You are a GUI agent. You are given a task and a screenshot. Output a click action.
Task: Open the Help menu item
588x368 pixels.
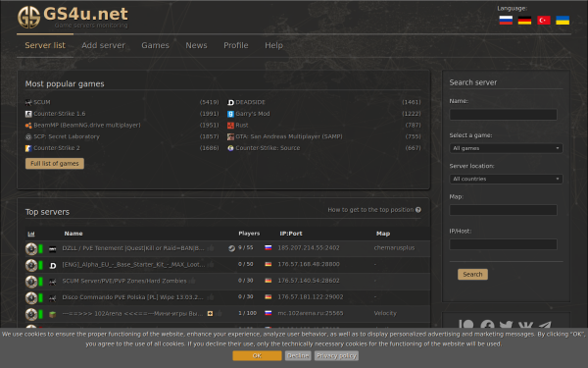pyautogui.click(x=273, y=45)
